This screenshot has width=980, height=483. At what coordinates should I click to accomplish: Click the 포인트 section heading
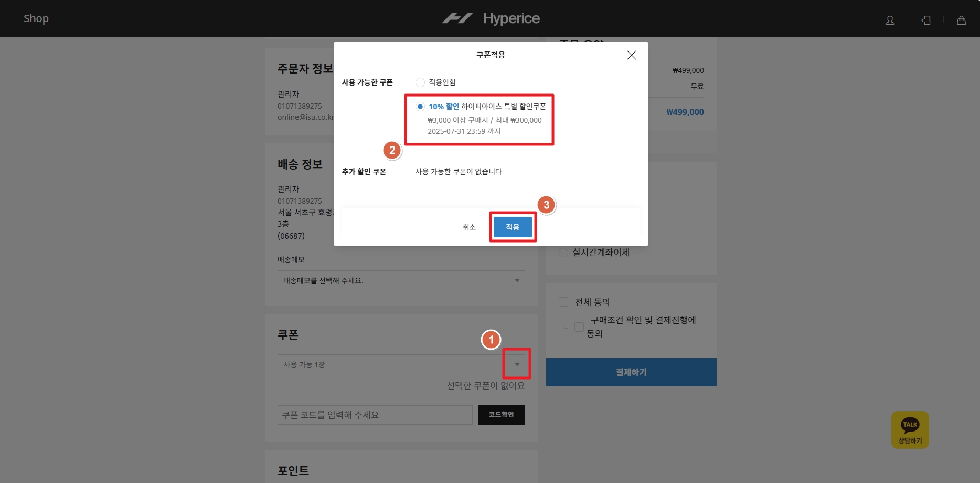293,471
